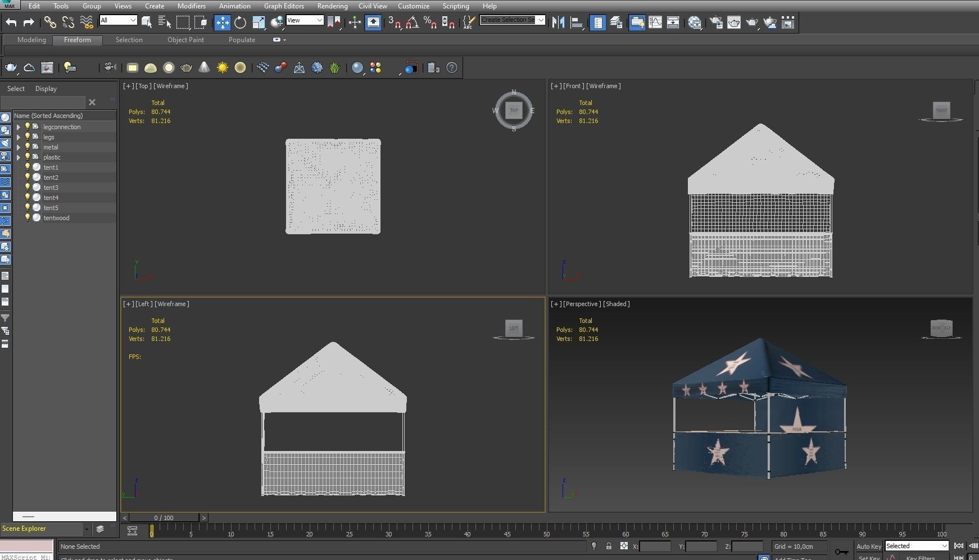Click Use Pivot Point Center icon

(334, 22)
